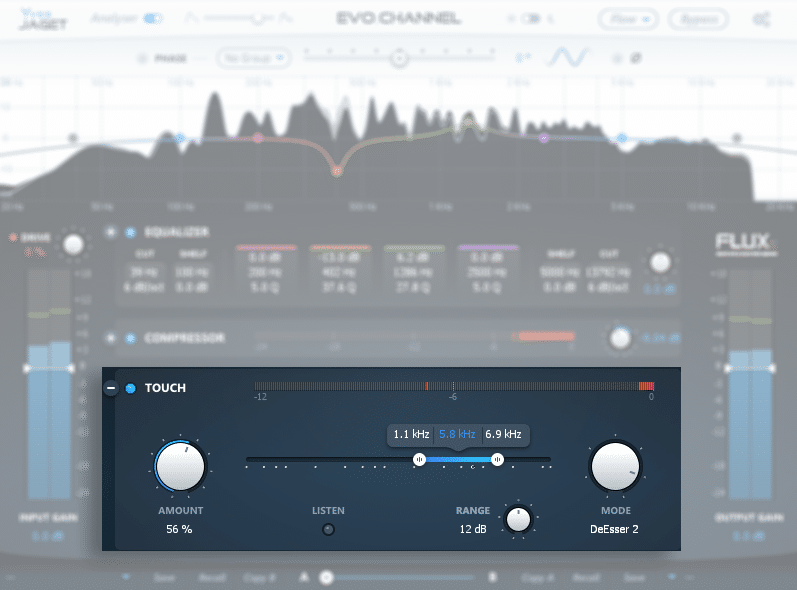Select the orange EQ notch node
Screen dimensions: 797x590
point(336,171)
